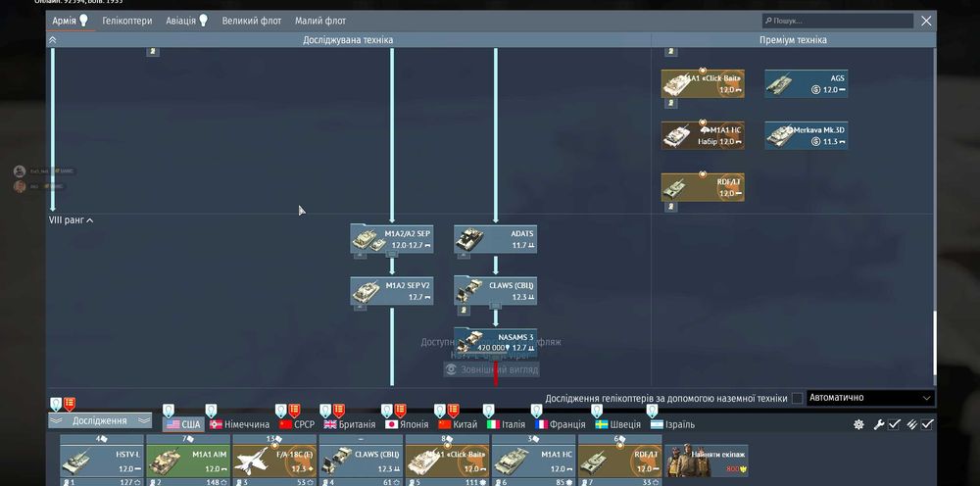980x486 pixels.
Task: Select the M1A2/A2 SEP vehicle group card
Action: click(x=392, y=240)
